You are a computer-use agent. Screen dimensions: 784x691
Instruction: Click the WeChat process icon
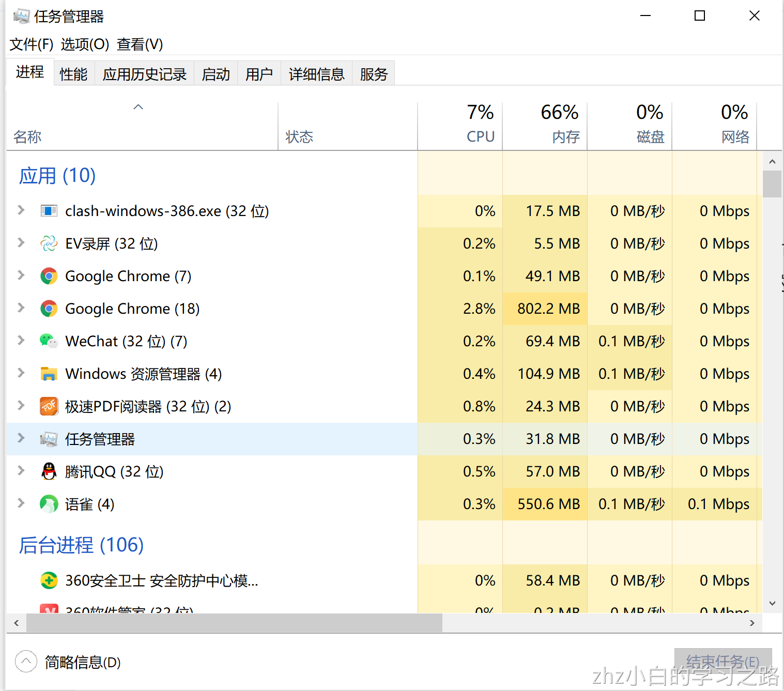(x=49, y=341)
